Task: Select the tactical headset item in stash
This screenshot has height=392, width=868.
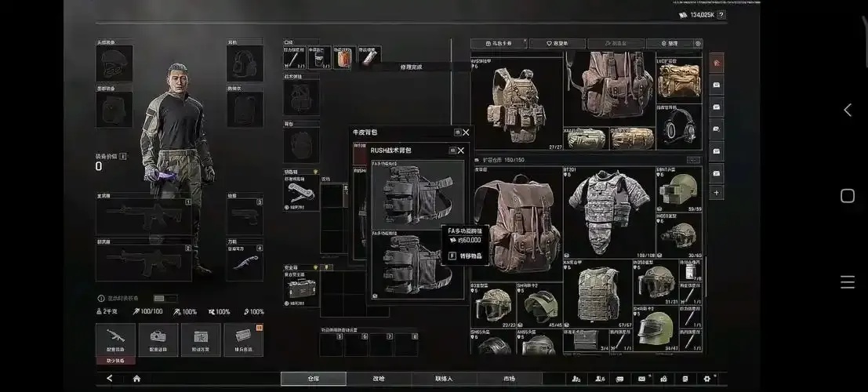Action: tap(679, 127)
